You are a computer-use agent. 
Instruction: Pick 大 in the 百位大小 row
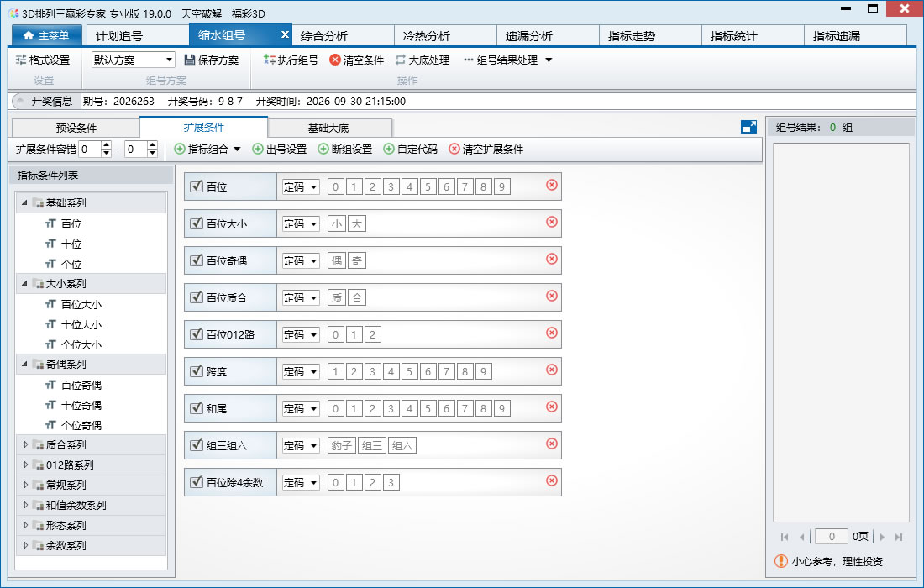coord(356,224)
